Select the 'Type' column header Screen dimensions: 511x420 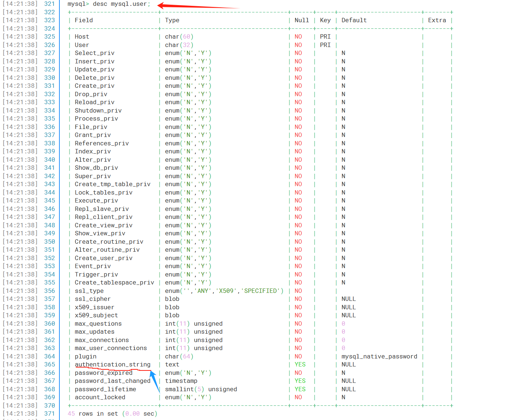pyautogui.click(x=172, y=20)
